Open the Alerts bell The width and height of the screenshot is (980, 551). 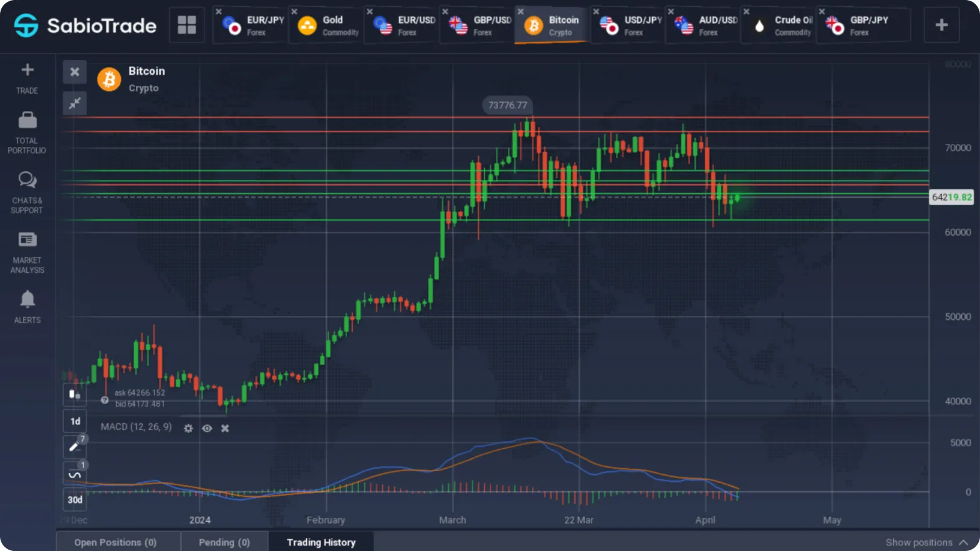pyautogui.click(x=27, y=307)
